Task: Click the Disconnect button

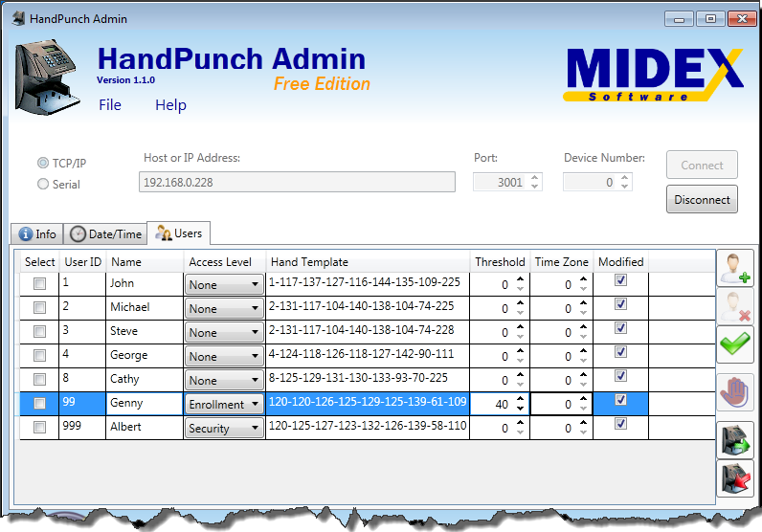Action: point(702,199)
